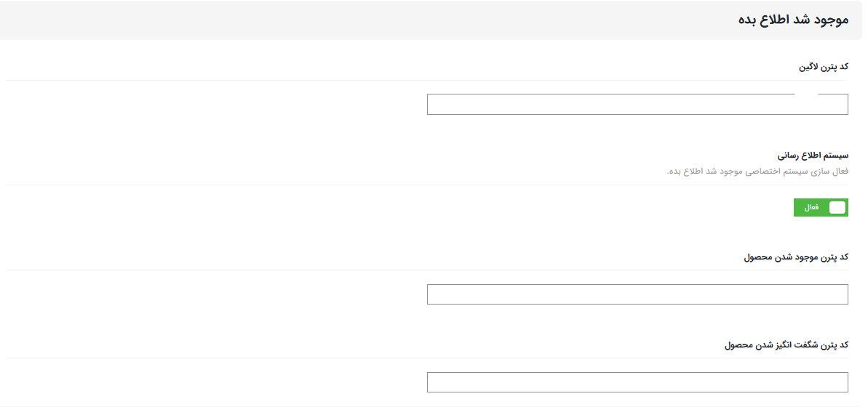Activate the login pattern code textbox
The height and width of the screenshot is (407, 868).
click(x=637, y=104)
